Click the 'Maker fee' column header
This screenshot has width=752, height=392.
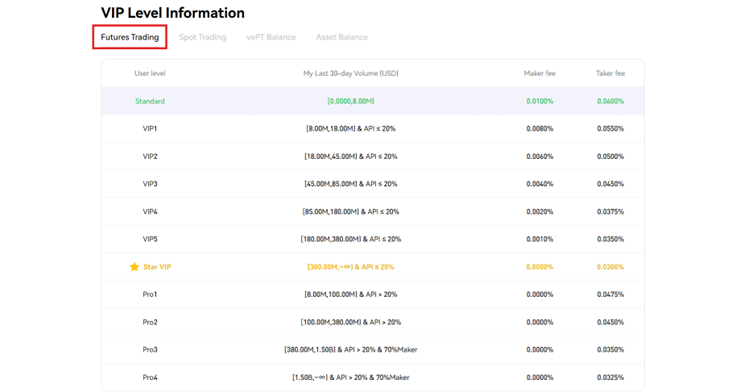tap(540, 73)
